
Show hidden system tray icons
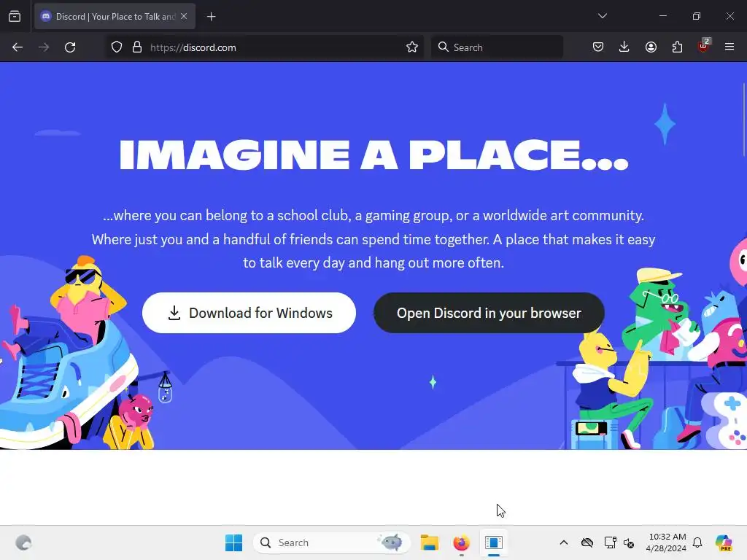[x=564, y=542]
